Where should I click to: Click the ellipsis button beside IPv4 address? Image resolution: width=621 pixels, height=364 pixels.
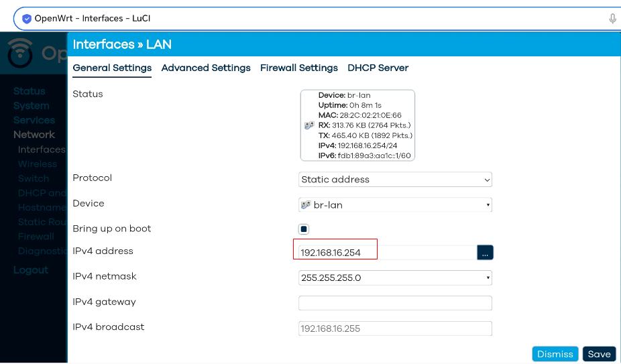pyautogui.click(x=485, y=253)
